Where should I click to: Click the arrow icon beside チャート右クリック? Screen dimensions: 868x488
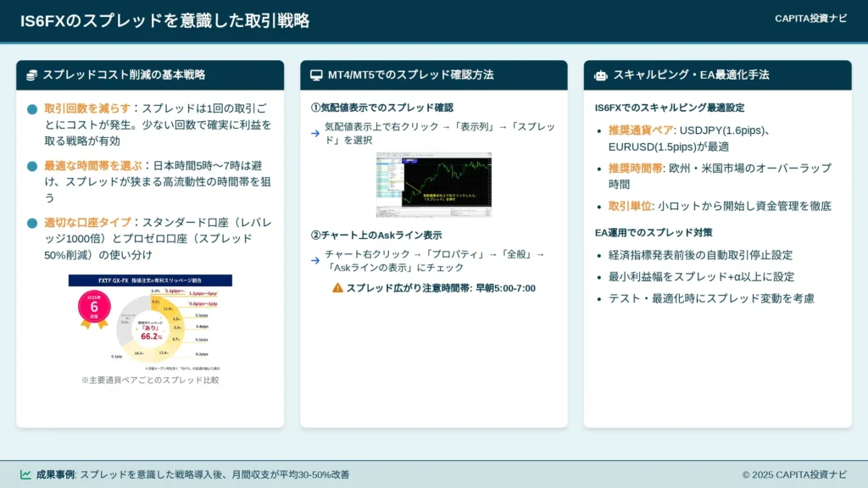(315, 261)
